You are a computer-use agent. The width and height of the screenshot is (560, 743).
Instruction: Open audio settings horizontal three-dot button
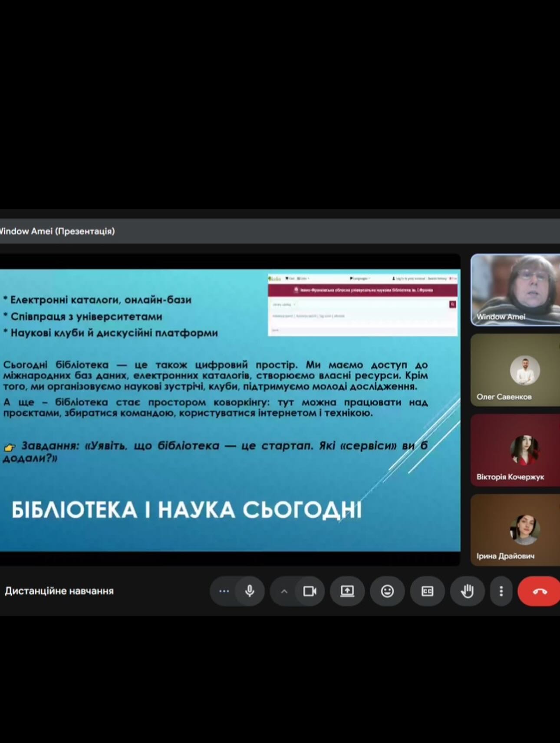224,591
